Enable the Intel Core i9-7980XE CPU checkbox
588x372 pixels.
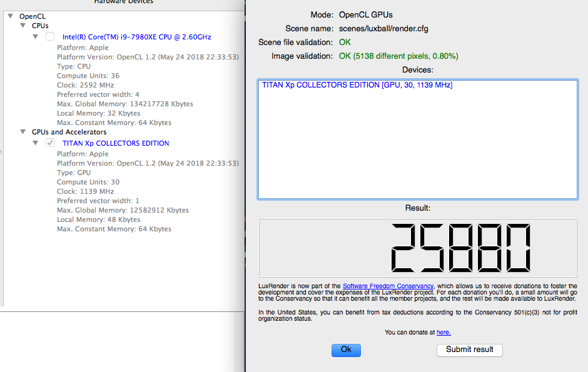pos(50,36)
